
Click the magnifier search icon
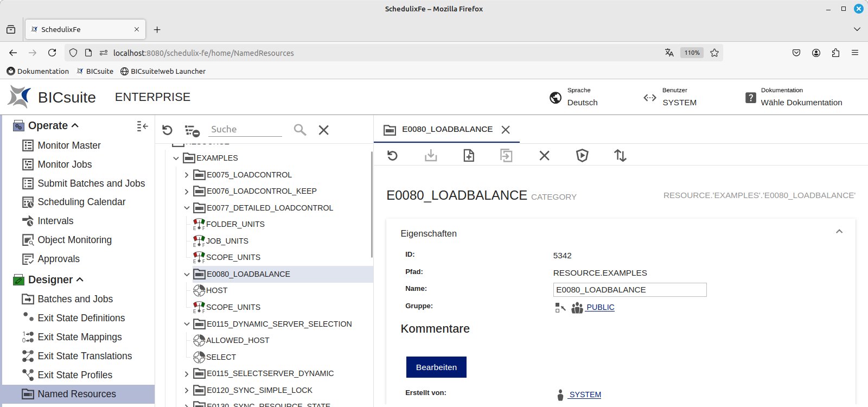point(299,130)
